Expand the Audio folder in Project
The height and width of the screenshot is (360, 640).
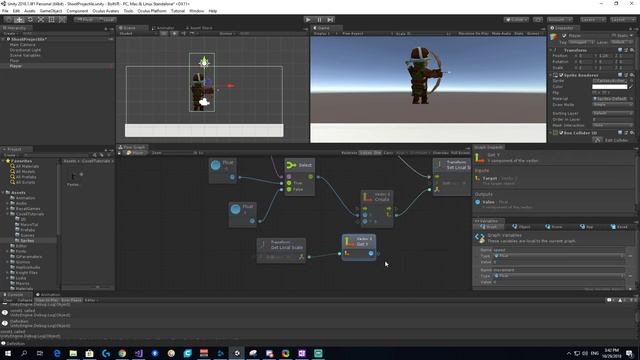[x=7, y=203]
